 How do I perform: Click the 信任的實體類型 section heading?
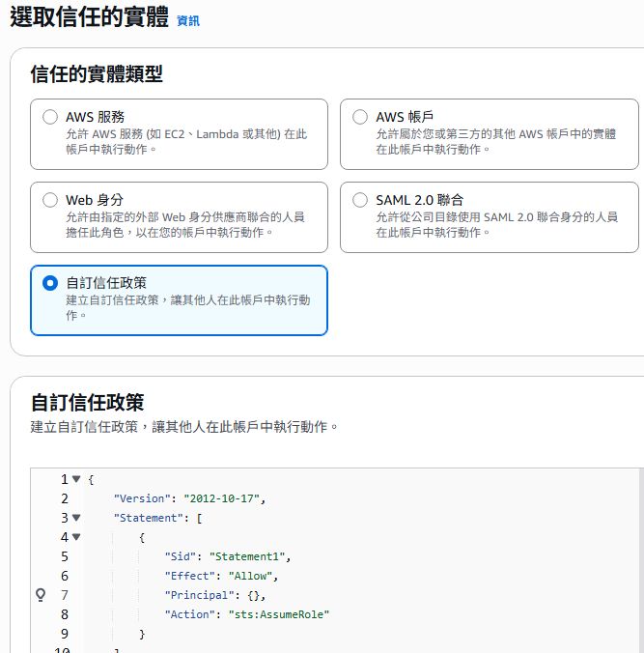[97, 74]
